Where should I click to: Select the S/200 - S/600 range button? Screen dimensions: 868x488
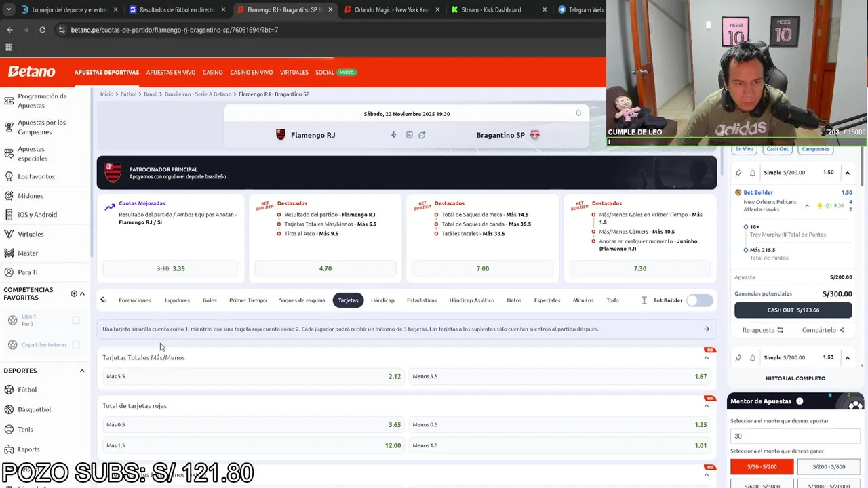829,467
